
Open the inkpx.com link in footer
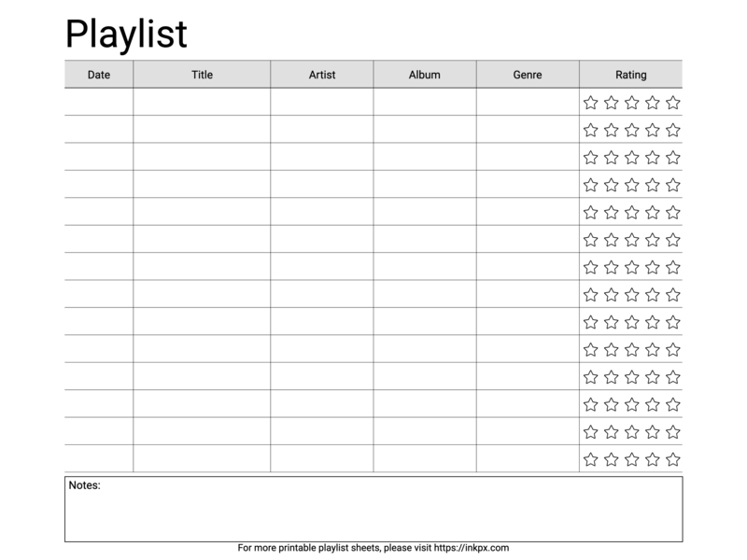471,548
